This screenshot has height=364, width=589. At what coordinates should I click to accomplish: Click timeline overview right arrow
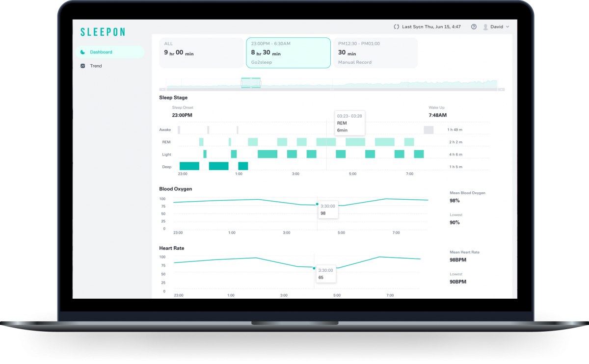point(501,89)
